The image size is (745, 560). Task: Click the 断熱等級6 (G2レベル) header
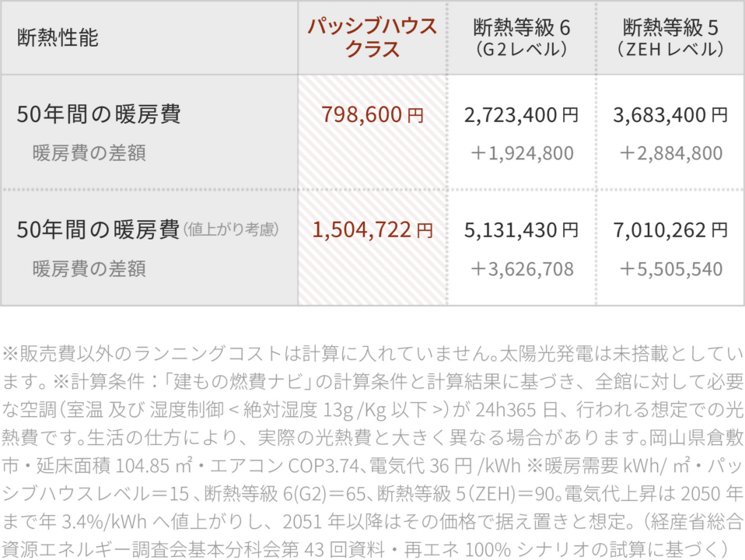[521, 37]
